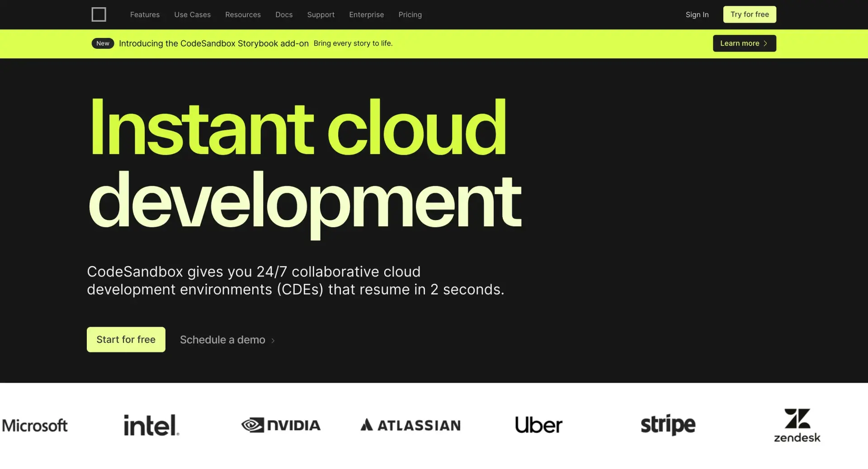The width and height of the screenshot is (868, 469).
Task: Click the Intel logo
Action: pyautogui.click(x=151, y=425)
